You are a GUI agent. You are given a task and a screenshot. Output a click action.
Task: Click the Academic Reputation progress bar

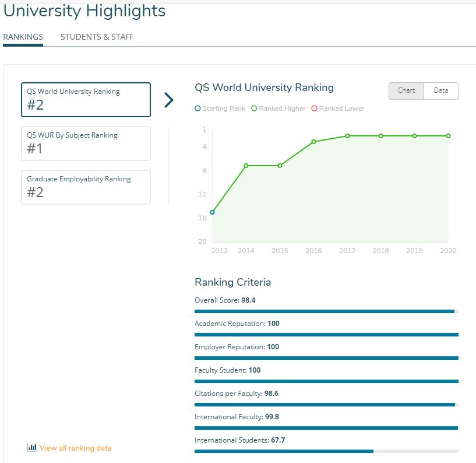326,335
